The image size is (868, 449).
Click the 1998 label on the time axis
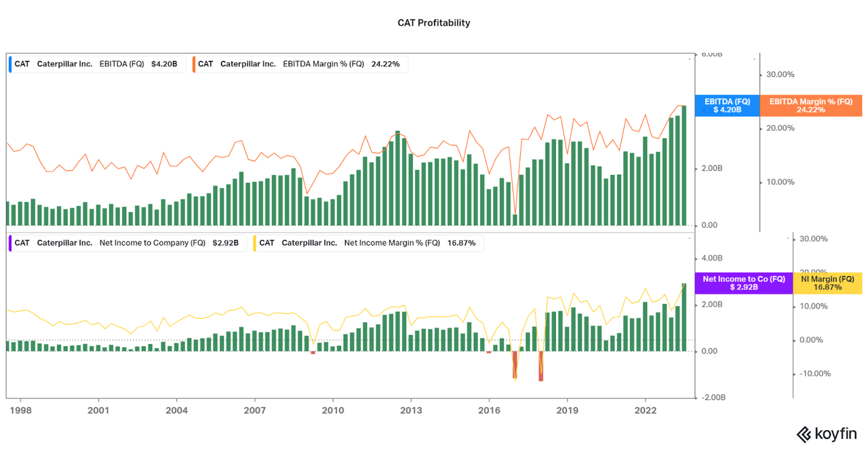click(x=21, y=410)
